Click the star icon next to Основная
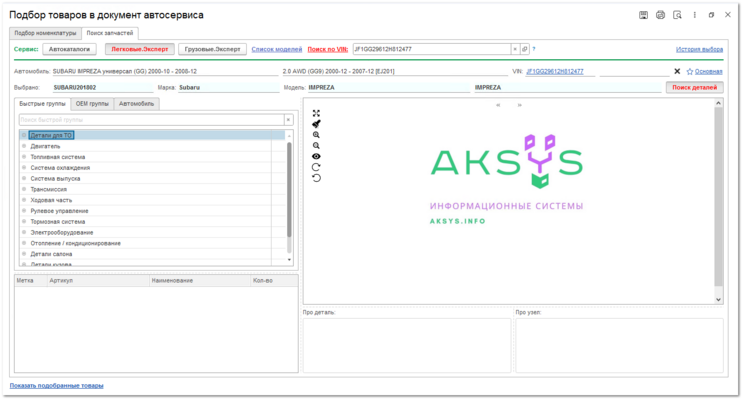Screen dimensions: 743x400 click(x=689, y=72)
